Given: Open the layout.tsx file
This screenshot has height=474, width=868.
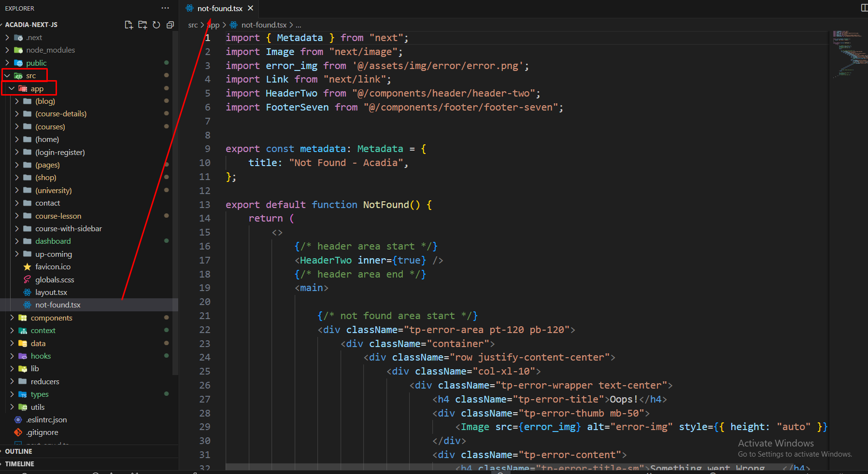Looking at the screenshot, I should point(51,293).
